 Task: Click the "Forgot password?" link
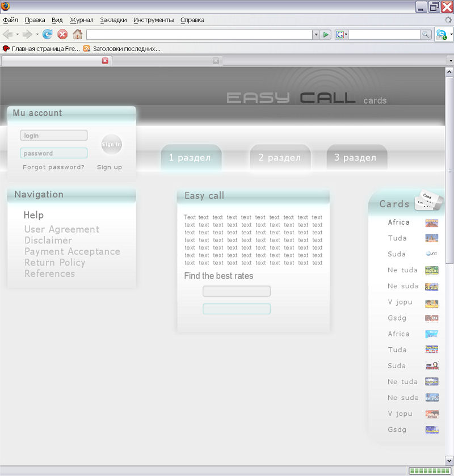(x=53, y=167)
